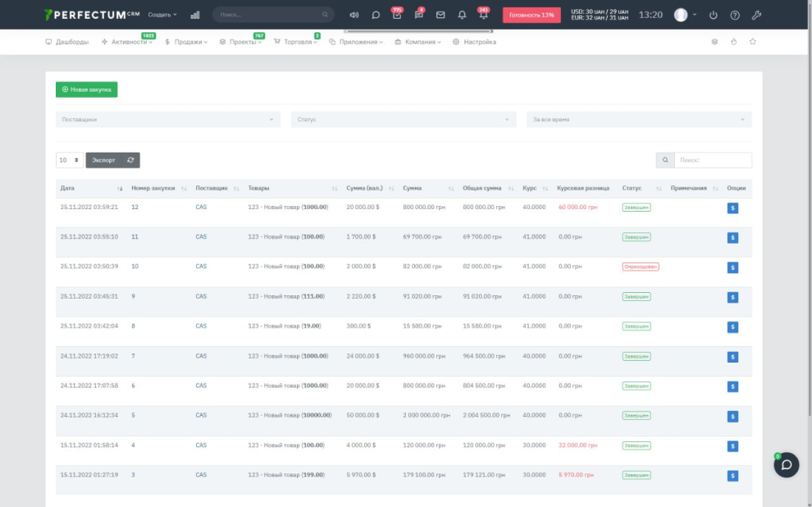Screen dimensions: 812x507
Task: Click the table search field Поиск
Action: tap(712, 160)
